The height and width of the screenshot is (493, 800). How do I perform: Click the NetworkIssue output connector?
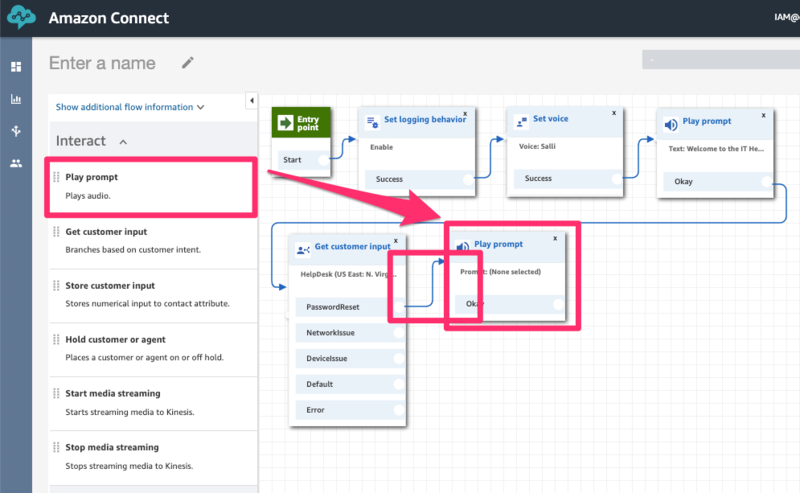tap(398, 333)
